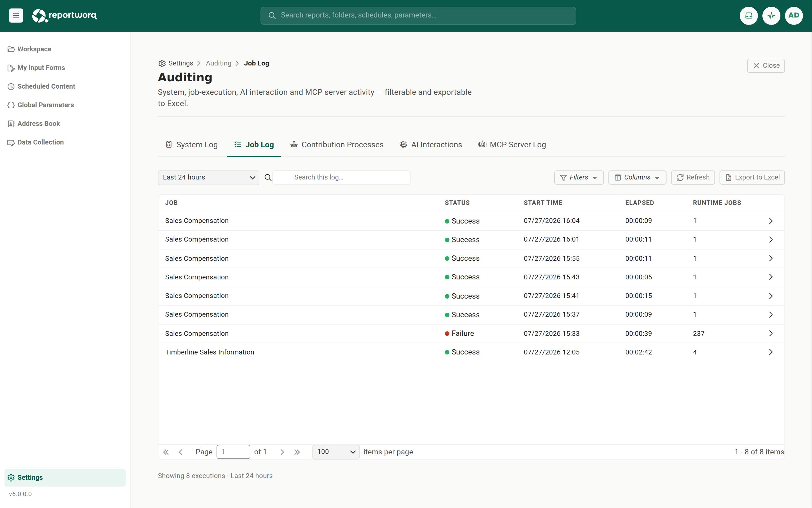Open the Filters dropdown
The height and width of the screenshot is (508, 812).
coord(579,178)
